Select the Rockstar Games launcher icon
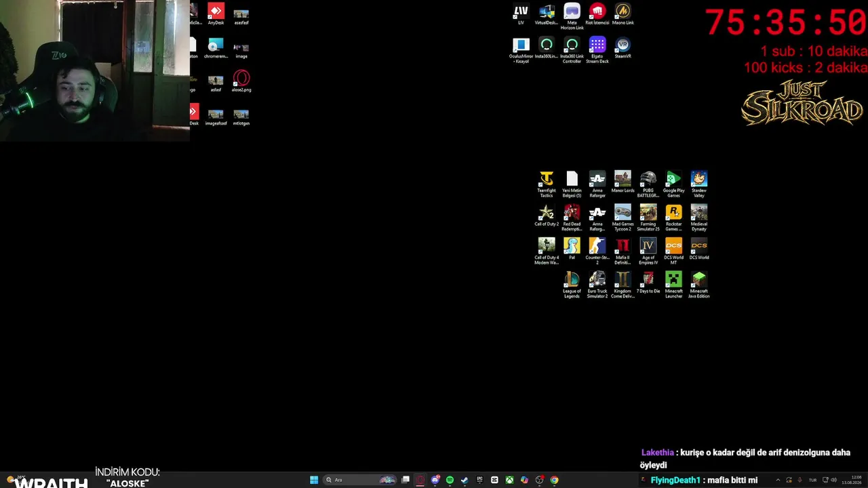 click(x=673, y=218)
